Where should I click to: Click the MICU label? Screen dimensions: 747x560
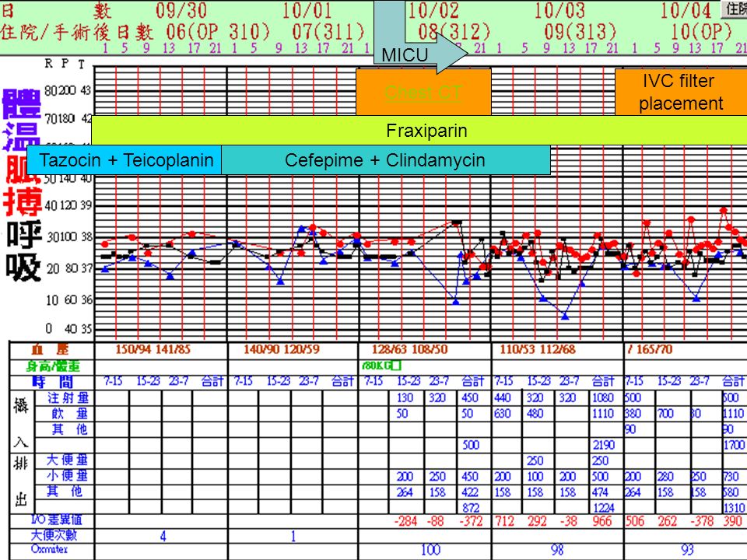[x=405, y=55]
